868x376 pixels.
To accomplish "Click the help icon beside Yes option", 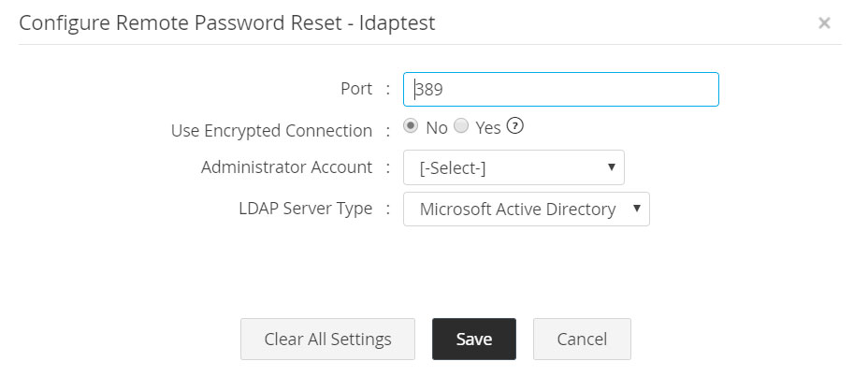I will [514, 127].
